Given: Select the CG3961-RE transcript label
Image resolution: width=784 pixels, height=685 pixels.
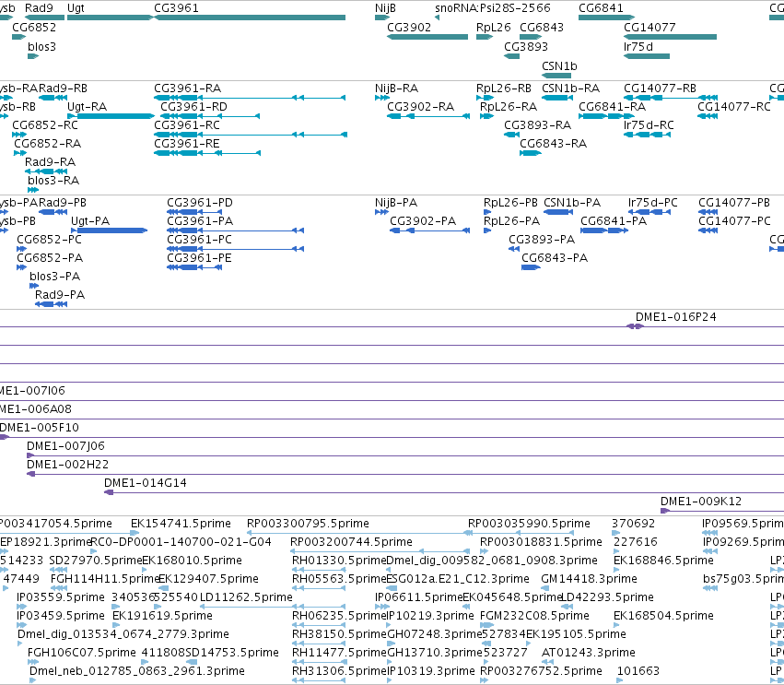Looking at the screenshot, I should click(x=187, y=144).
